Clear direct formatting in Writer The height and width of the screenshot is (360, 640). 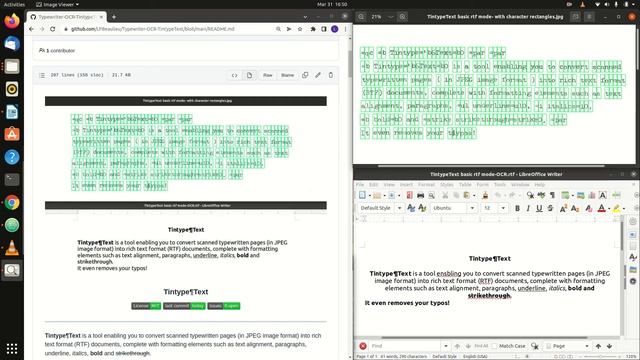pyautogui.click(x=589, y=208)
